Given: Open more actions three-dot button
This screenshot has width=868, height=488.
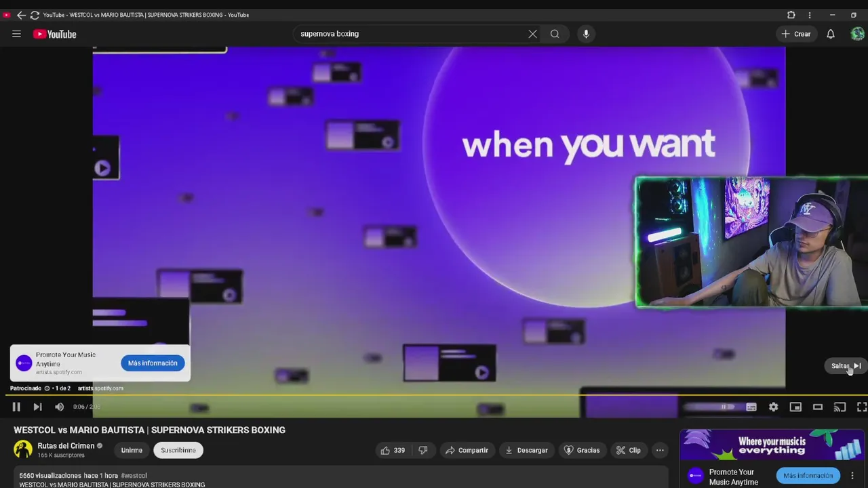Looking at the screenshot, I should click(x=660, y=450).
